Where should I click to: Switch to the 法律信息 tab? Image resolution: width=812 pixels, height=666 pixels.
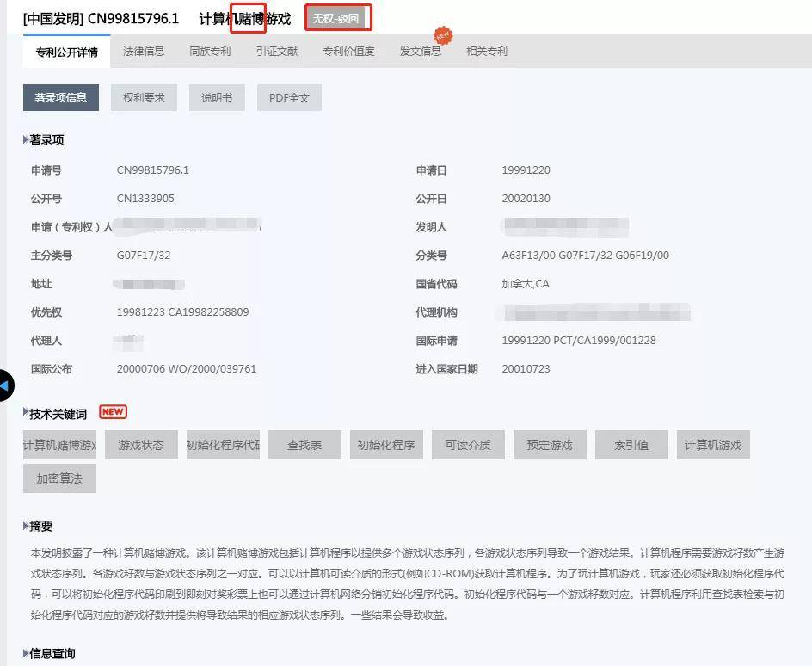click(144, 52)
